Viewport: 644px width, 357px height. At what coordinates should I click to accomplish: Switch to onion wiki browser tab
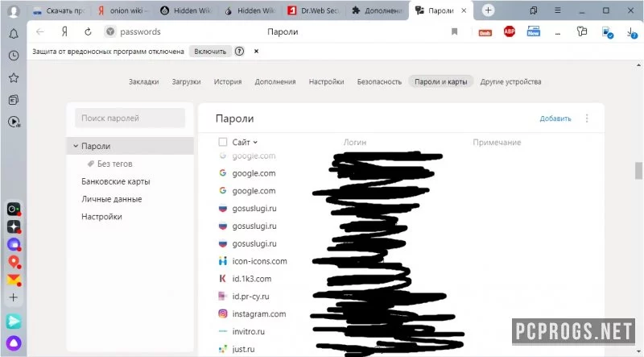pos(122,11)
